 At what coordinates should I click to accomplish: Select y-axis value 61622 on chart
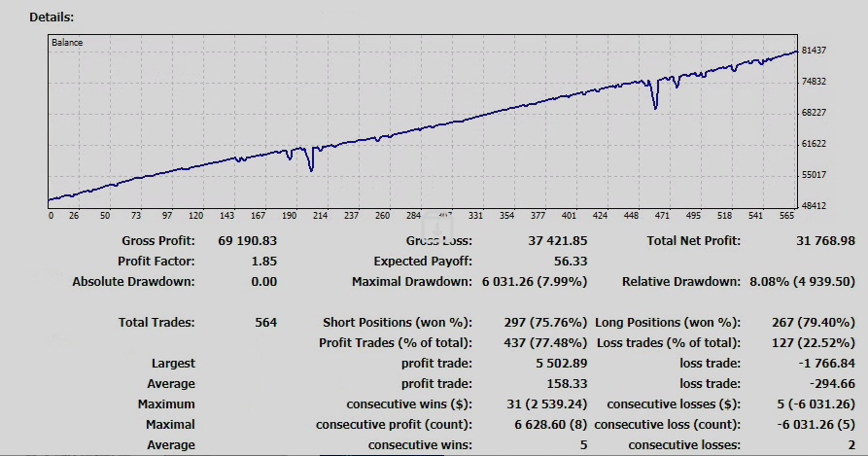tap(814, 143)
